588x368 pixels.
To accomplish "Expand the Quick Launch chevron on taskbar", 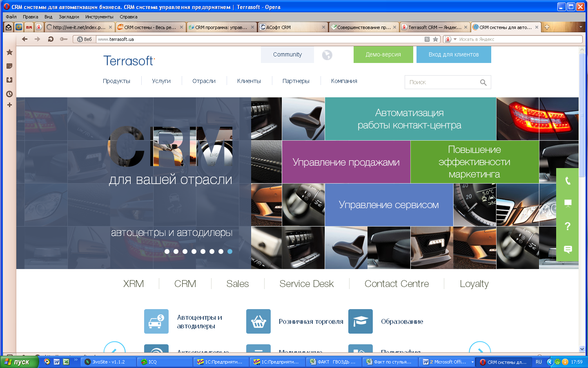I will pyautogui.click(x=76, y=360).
